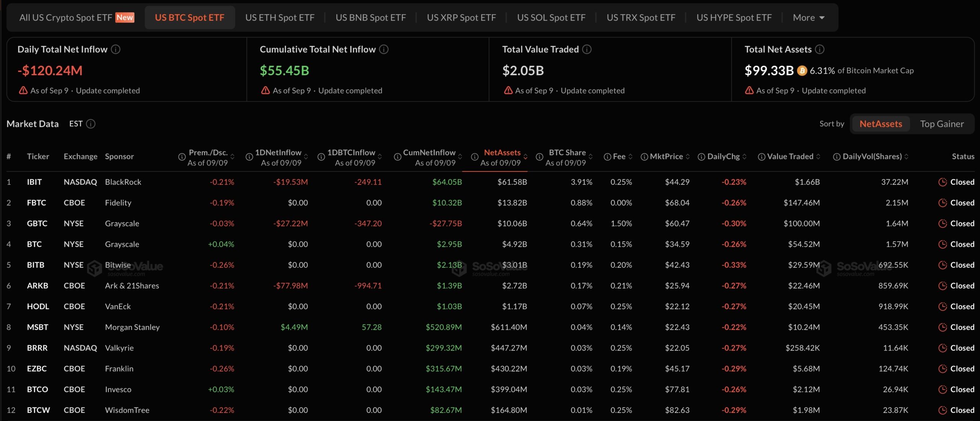Sort table by 1DNetInflow arrows

[306, 157]
